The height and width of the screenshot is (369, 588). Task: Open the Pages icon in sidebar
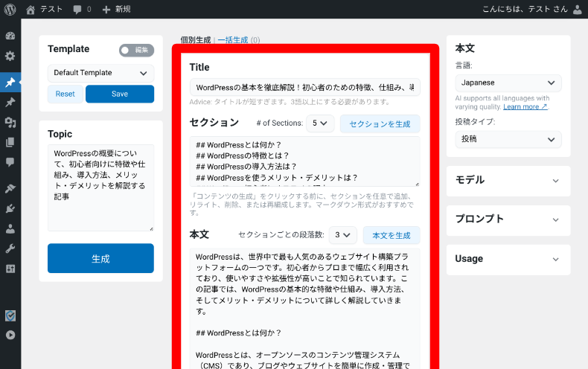pyautogui.click(x=10, y=142)
